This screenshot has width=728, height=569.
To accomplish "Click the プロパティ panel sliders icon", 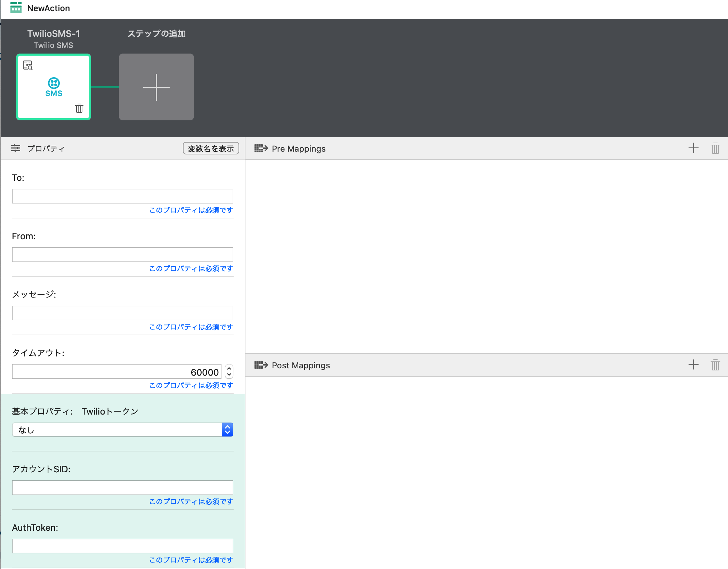I will click(x=16, y=148).
